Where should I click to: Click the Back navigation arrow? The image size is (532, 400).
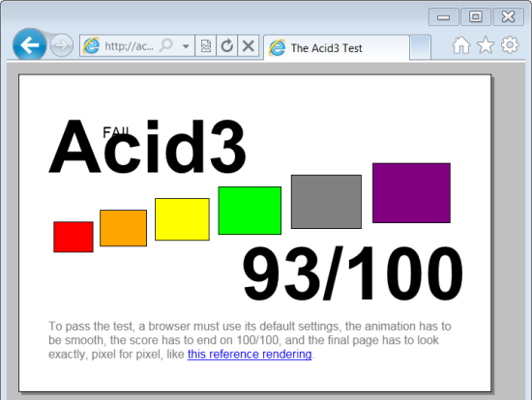(30, 45)
